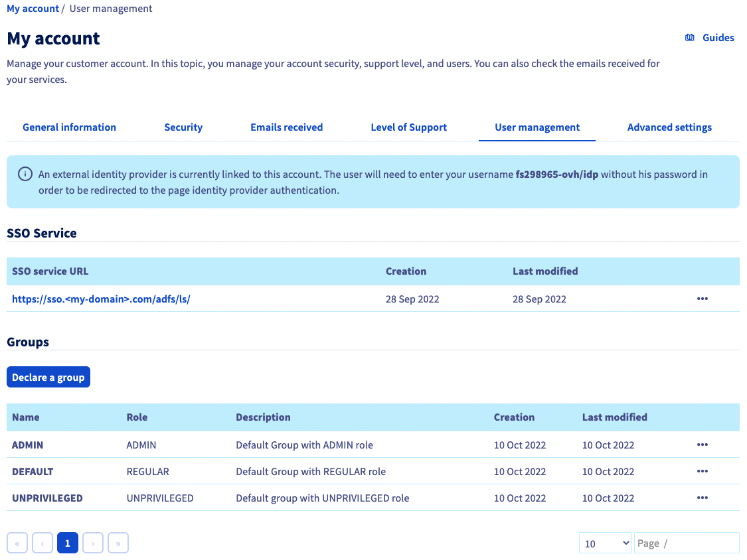Open the SSO service URL adfs link
Viewport: 747px width, 560px height.
101,299
